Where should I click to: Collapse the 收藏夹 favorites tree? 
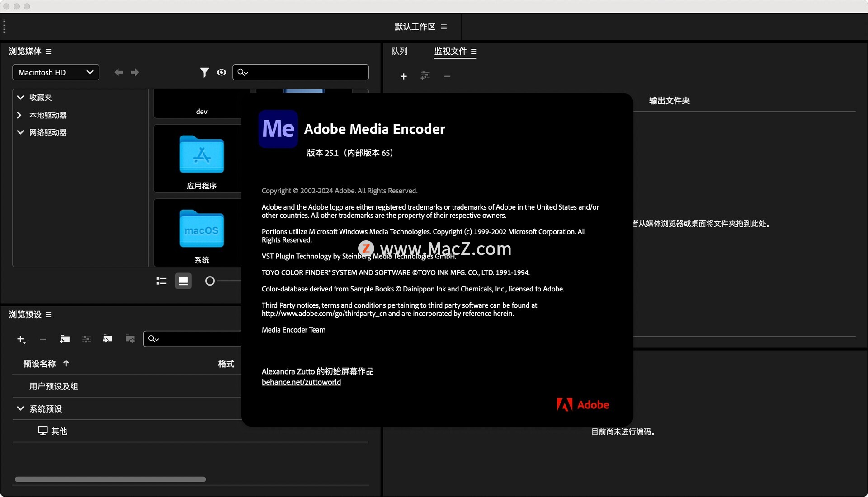tap(20, 97)
